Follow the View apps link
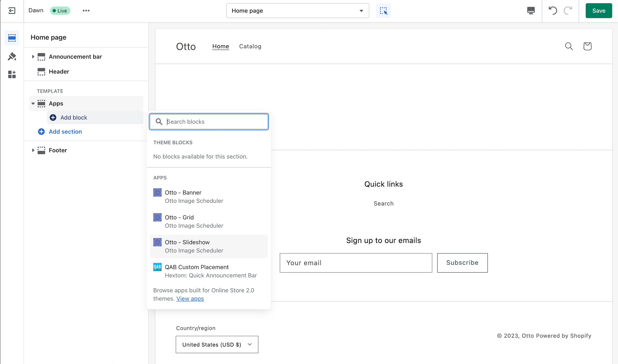The height and width of the screenshot is (364, 618). (190, 299)
